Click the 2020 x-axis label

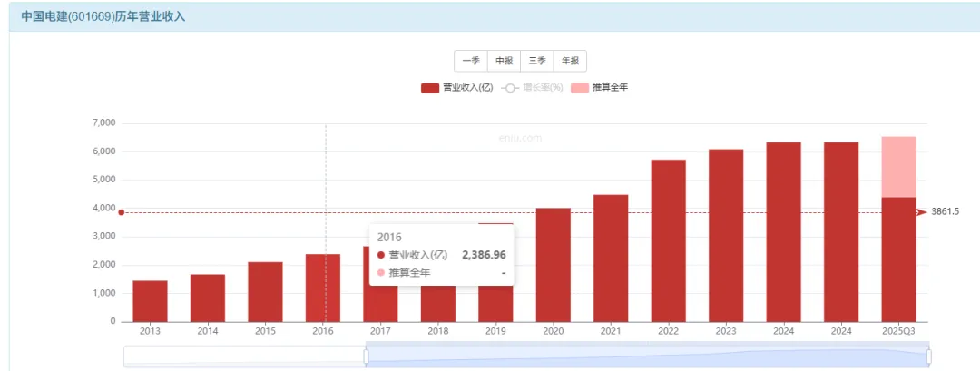(554, 331)
